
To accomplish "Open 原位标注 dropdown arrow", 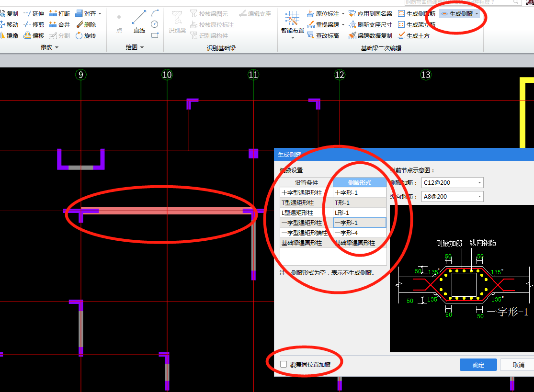I will point(343,13).
